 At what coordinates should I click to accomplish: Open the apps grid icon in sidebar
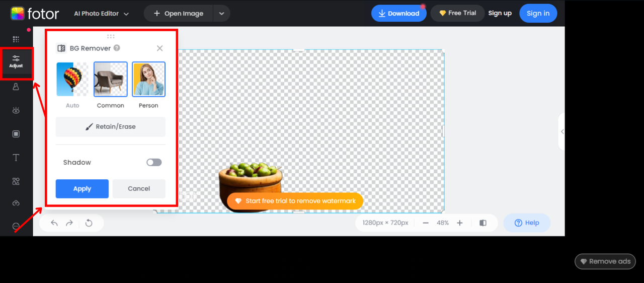click(x=16, y=39)
